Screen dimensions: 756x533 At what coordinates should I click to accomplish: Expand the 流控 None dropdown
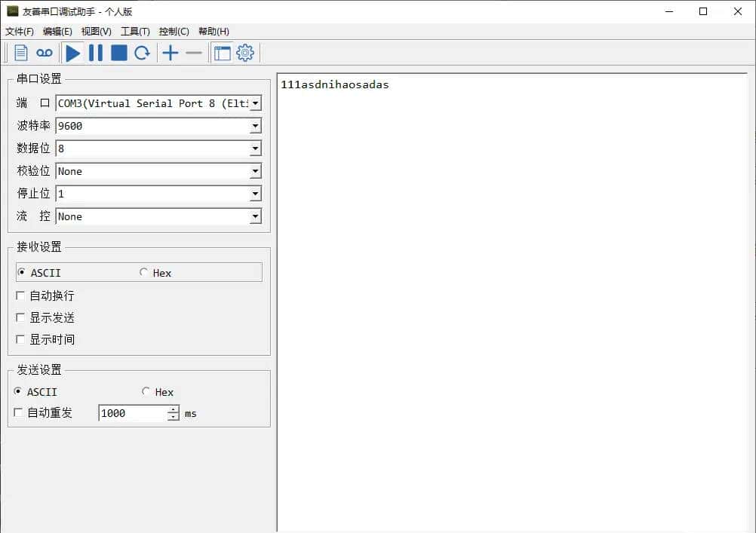pos(256,216)
